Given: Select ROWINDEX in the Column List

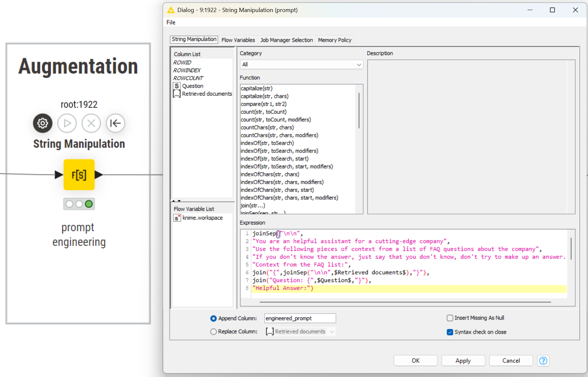Looking at the screenshot, I should click(187, 70).
